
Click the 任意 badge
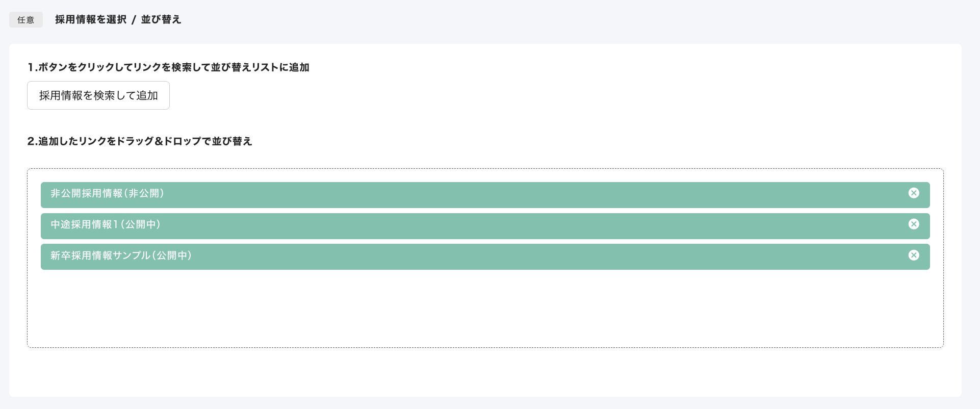25,20
